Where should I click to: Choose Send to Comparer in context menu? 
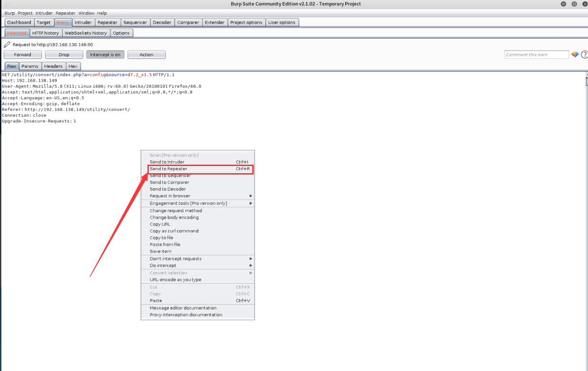click(198, 182)
